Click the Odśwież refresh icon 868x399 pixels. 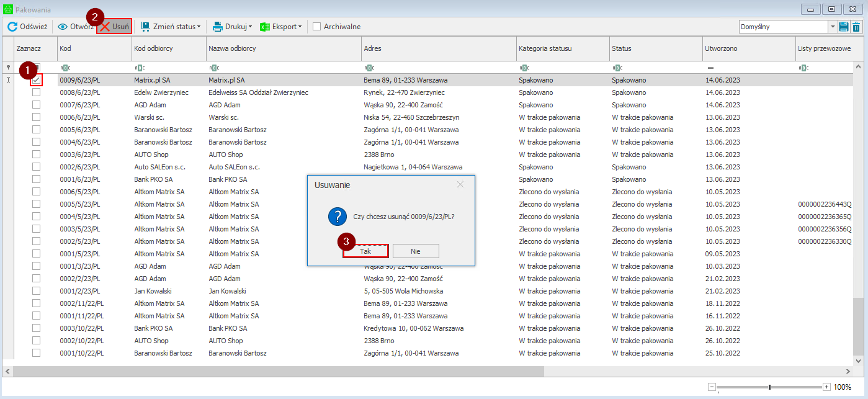tap(12, 27)
